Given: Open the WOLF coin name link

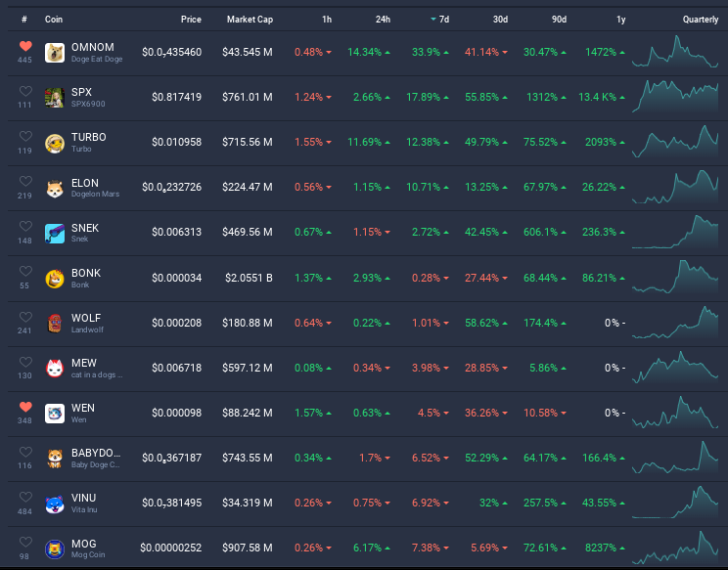Looking at the screenshot, I should (x=86, y=318).
